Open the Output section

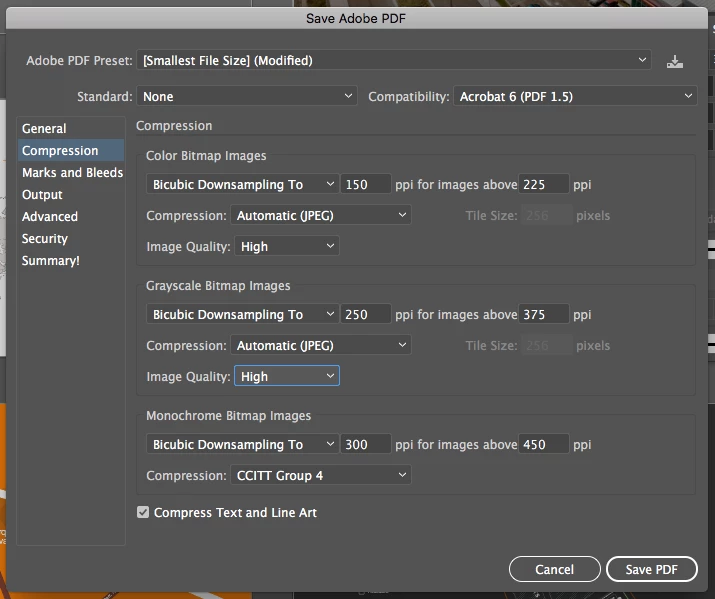click(71, 195)
